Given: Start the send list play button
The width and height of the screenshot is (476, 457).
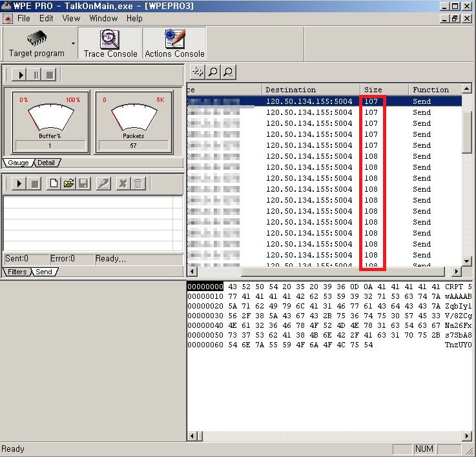Looking at the screenshot, I should 19,183.
